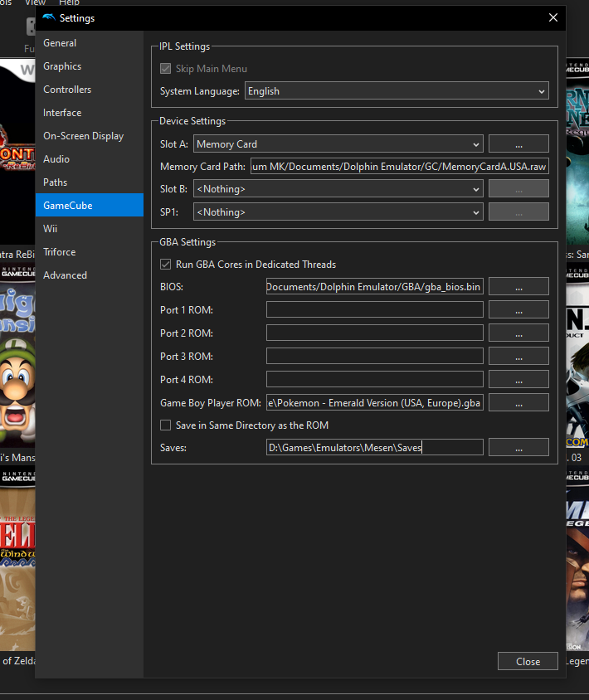Open the Controllers settings tab

90,90
